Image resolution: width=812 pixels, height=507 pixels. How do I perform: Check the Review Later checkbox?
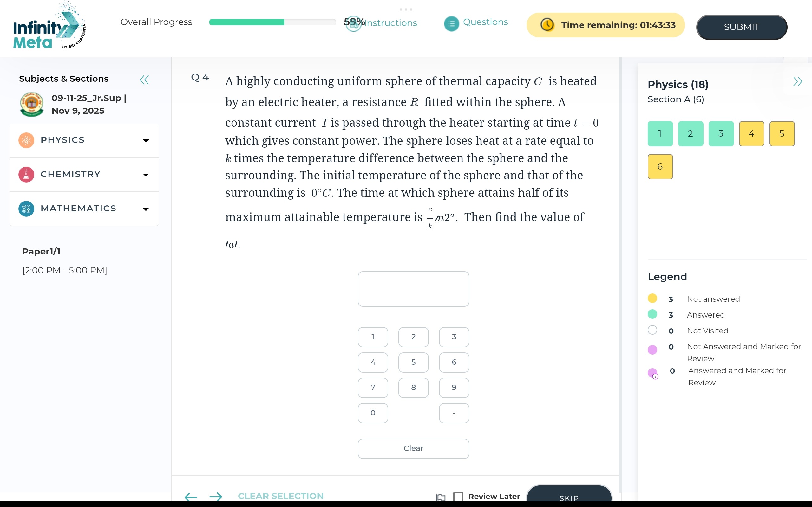[458, 496]
